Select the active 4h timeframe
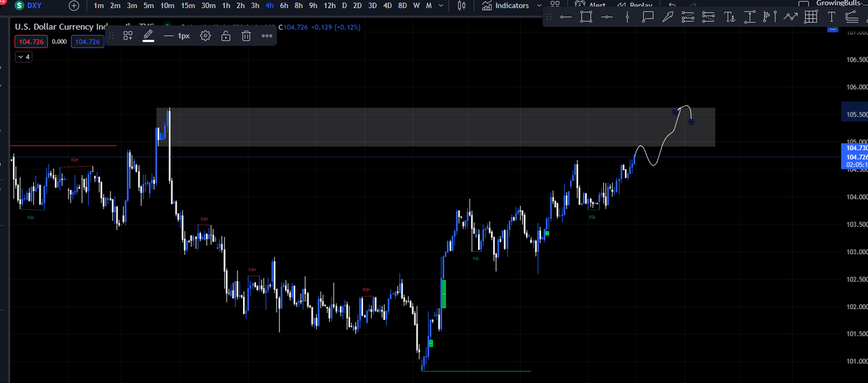Image resolution: width=868 pixels, height=383 pixels. click(x=269, y=6)
